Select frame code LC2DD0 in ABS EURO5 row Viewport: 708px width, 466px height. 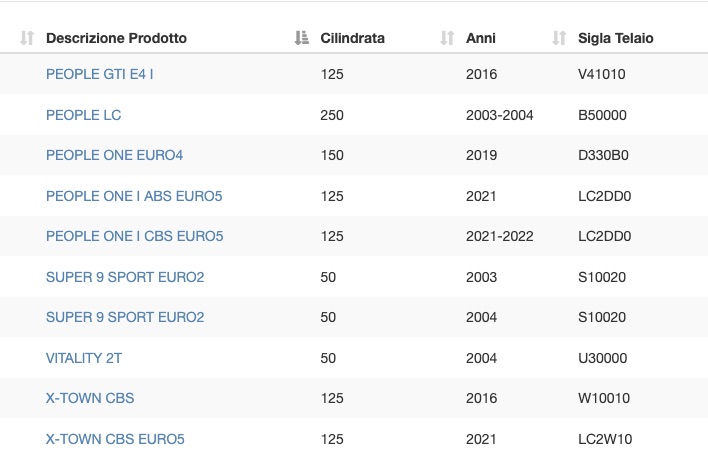click(x=605, y=196)
